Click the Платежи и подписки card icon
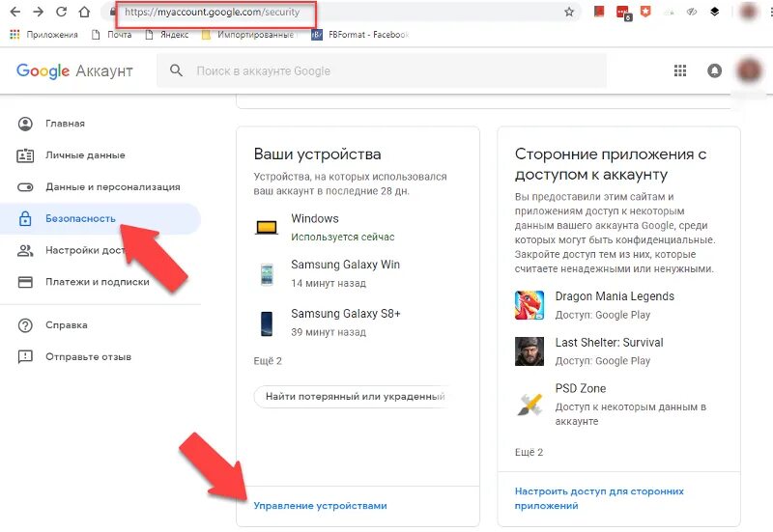The width and height of the screenshot is (773, 532). 25,282
